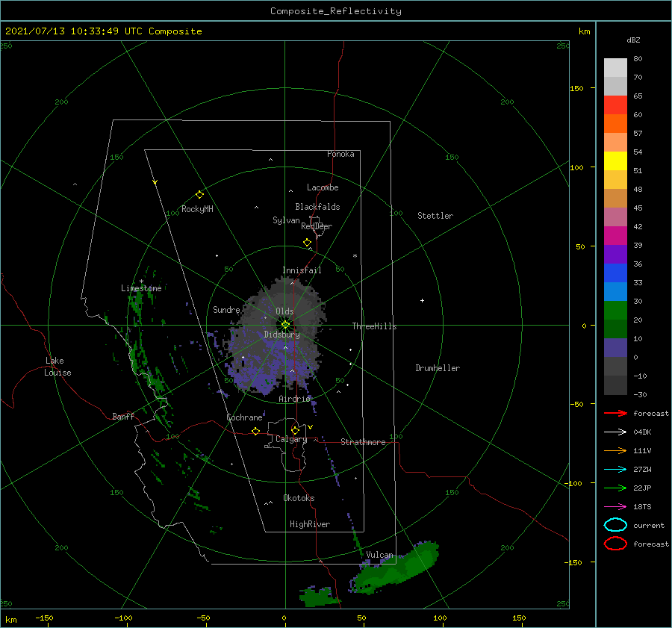Viewport: 672px width, 628px height.
Task: Pick the magenta 39-42 dBZ color swatch
Action: 615,236
